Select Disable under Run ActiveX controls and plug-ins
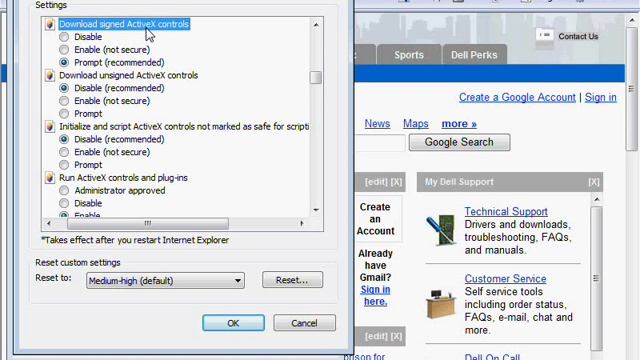The image size is (640, 360). (x=64, y=203)
